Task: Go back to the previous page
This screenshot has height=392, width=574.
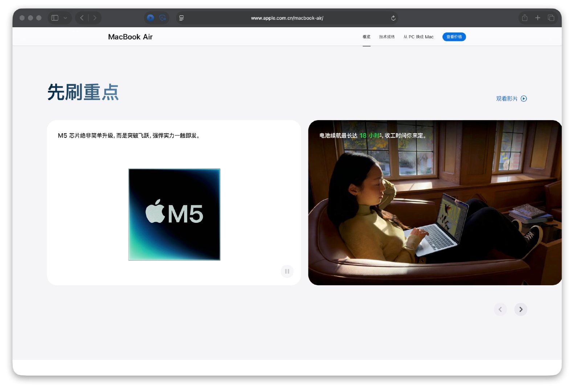Action: 82,18
